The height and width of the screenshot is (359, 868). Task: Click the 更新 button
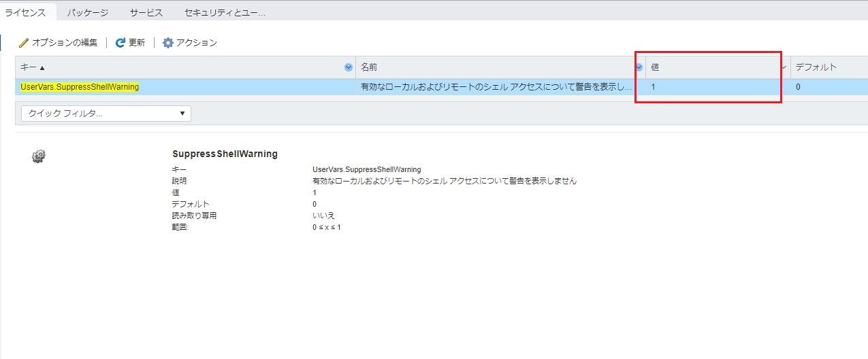(x=130, y=43)
